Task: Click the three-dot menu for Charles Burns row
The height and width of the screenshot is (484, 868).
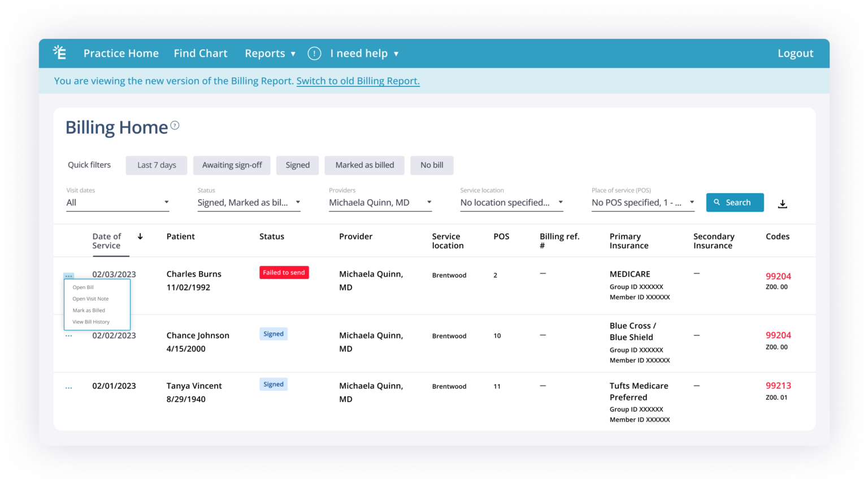Action: point(68,276)
